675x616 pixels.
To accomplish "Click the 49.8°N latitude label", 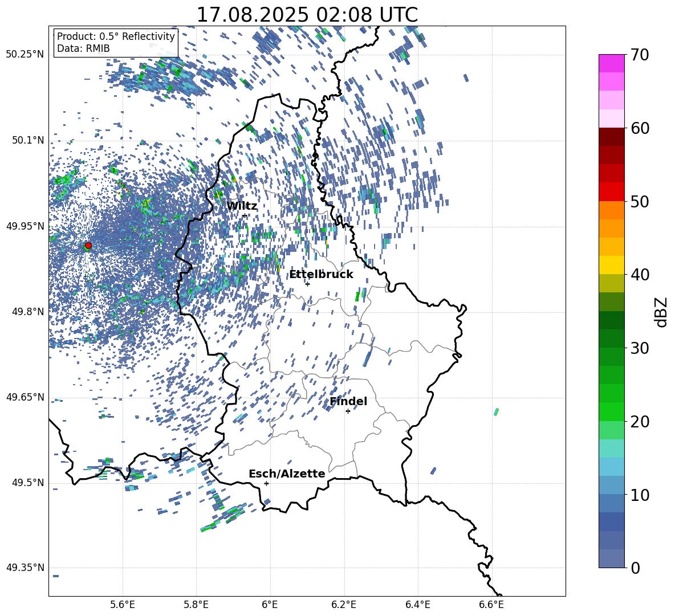I will coord(28,312).
